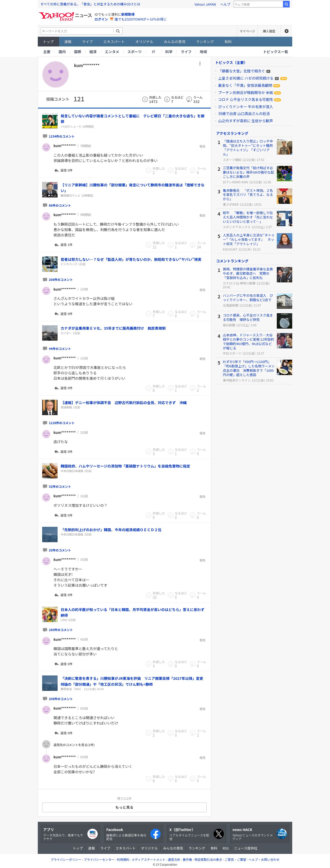The height and width of the screenshot is (868, 330).
Task: Click ヘルプ link in the header
Action: click(225, 4)
